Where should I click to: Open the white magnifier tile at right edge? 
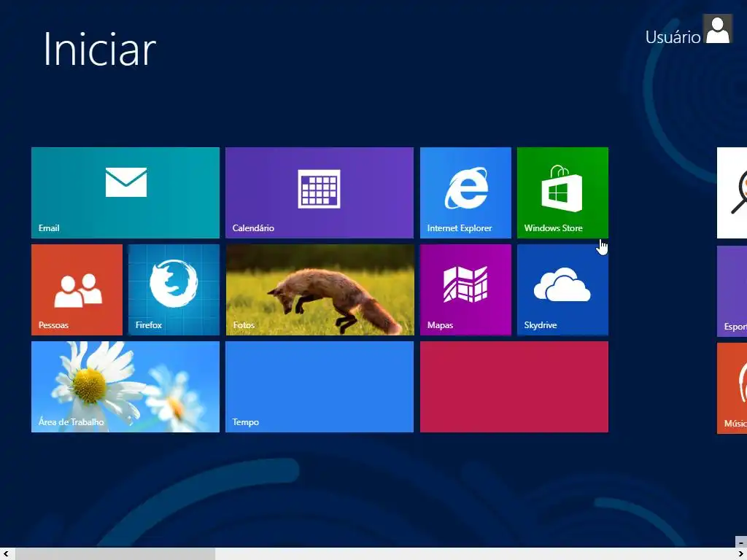point(732,192)
